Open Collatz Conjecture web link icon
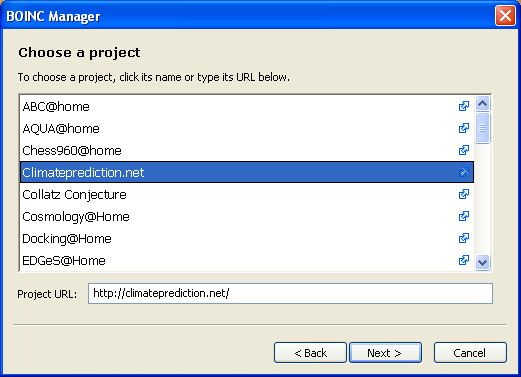The width and height of the screenshot is (521, 377). tap(464, 194)
